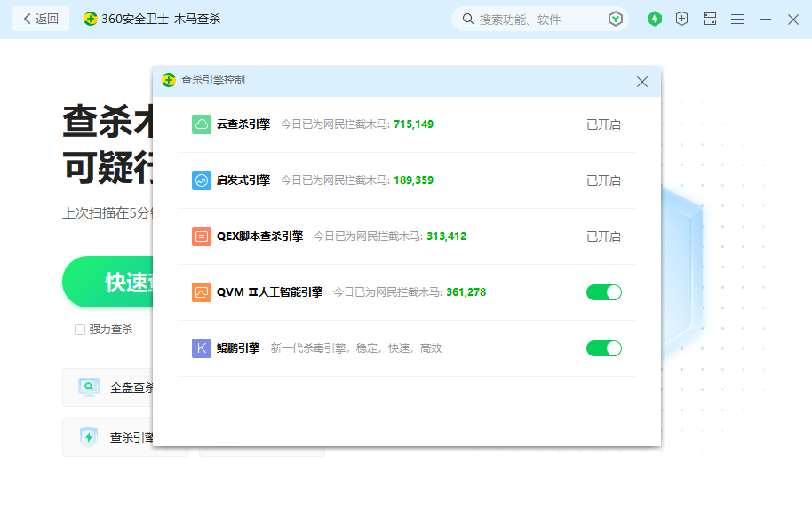Click the 启发式引擎 label
Image resolution: width=812 pixels, height=511 pixels.
point(243,180)
